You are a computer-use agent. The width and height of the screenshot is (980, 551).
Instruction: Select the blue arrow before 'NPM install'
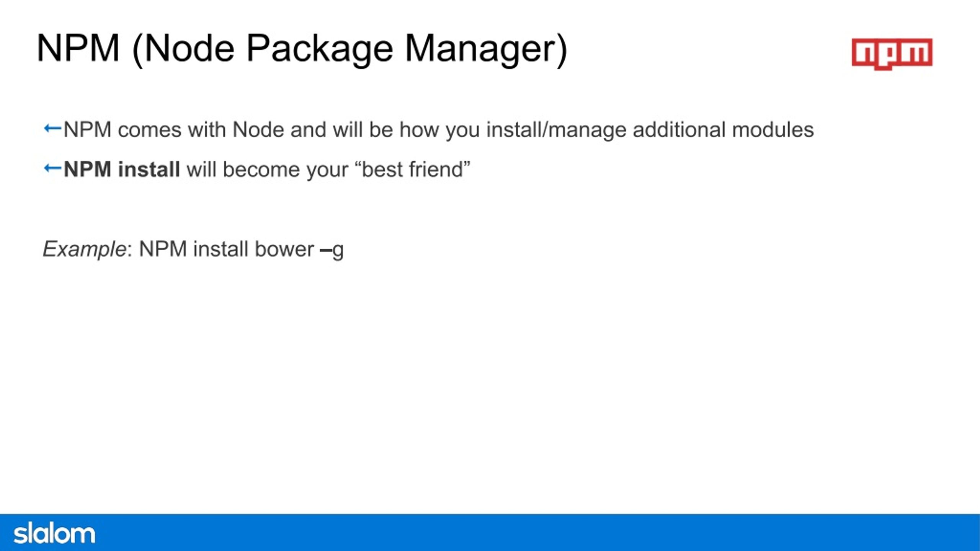coord(52,168)
